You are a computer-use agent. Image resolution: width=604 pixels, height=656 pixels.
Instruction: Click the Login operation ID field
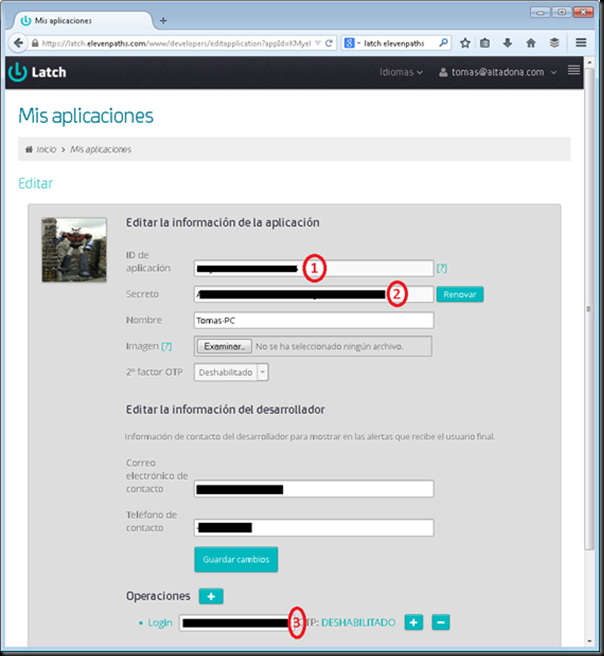point(236,623)
